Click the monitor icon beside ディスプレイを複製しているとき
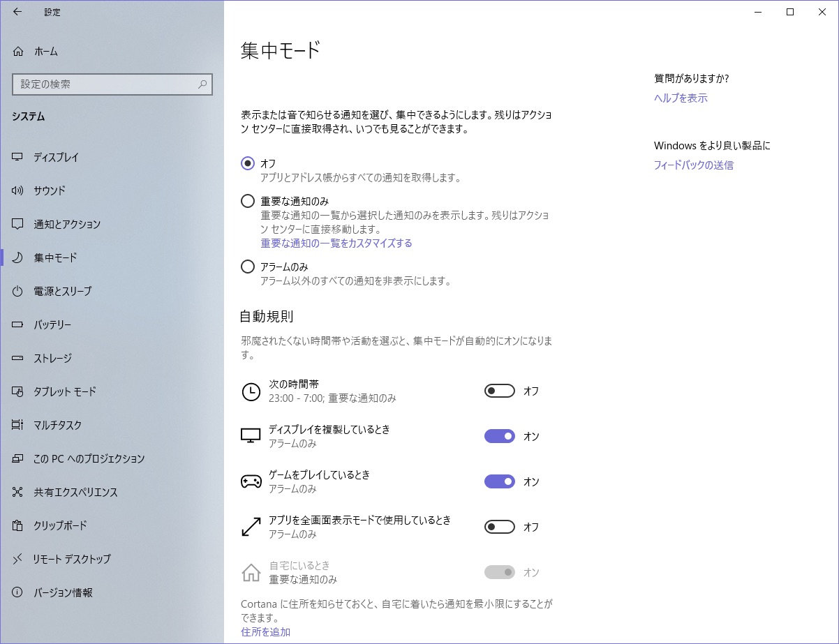This screenshot has height=644, width=839. coord(251,436)
